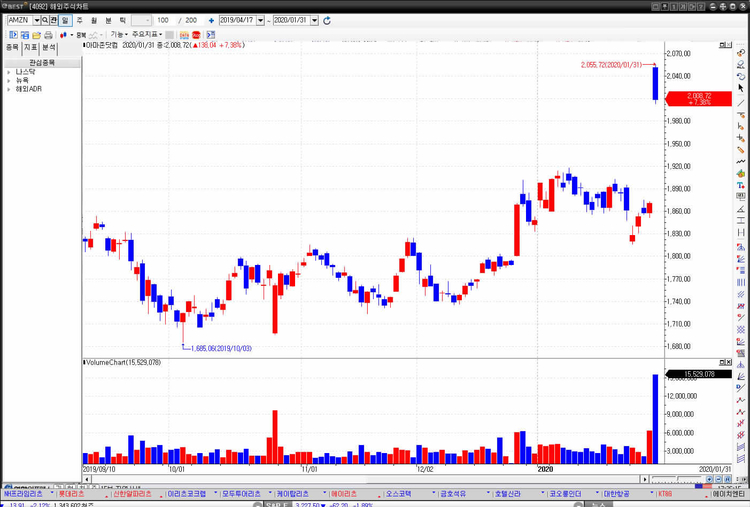Viewport: 750px width, 507px height.
Task: Click the orange data icon
Action: pyautogui.click(x=184, y=35)
